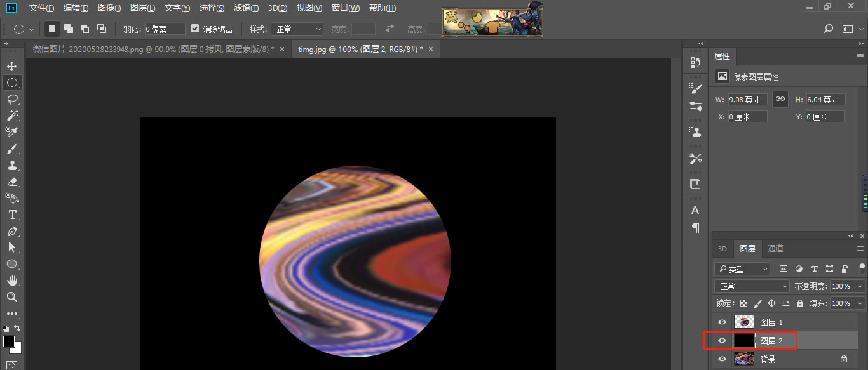Toggle visibility of the 背景 layer
Image resolution: width=868 pixels, height=370 pixels.
click(x=722, y=359)
